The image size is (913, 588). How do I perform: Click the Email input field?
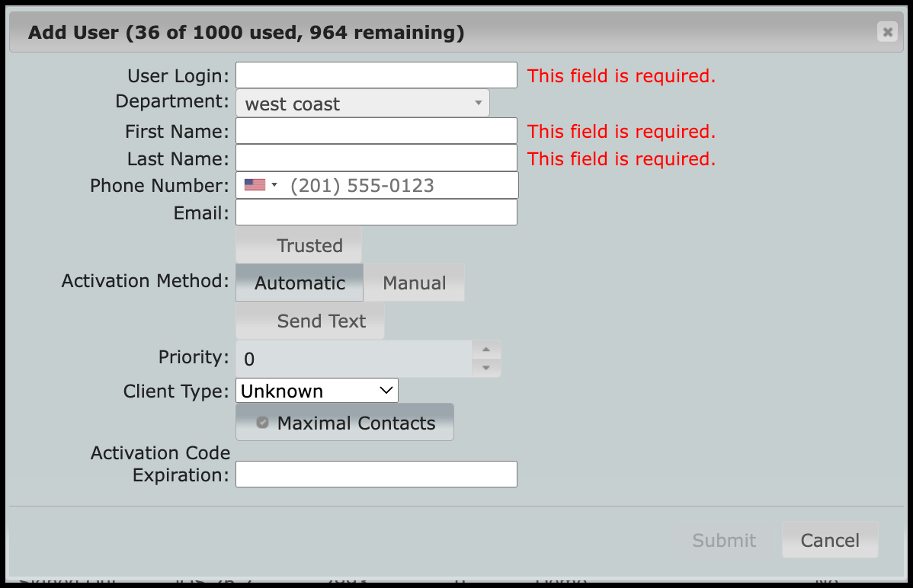click(376, 213)
